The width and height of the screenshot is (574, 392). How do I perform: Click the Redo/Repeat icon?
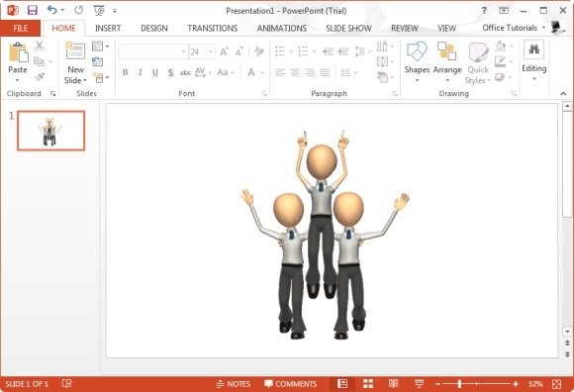coord(79,10)
